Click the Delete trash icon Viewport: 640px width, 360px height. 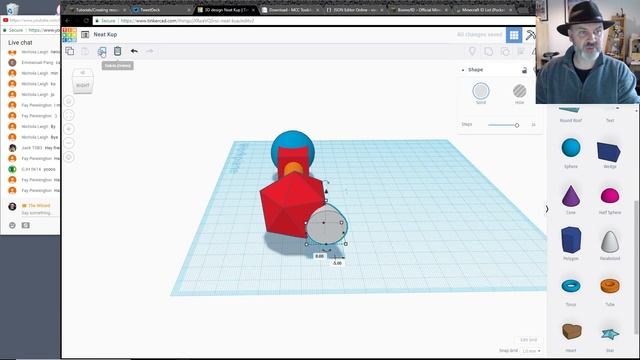(118, 51)
